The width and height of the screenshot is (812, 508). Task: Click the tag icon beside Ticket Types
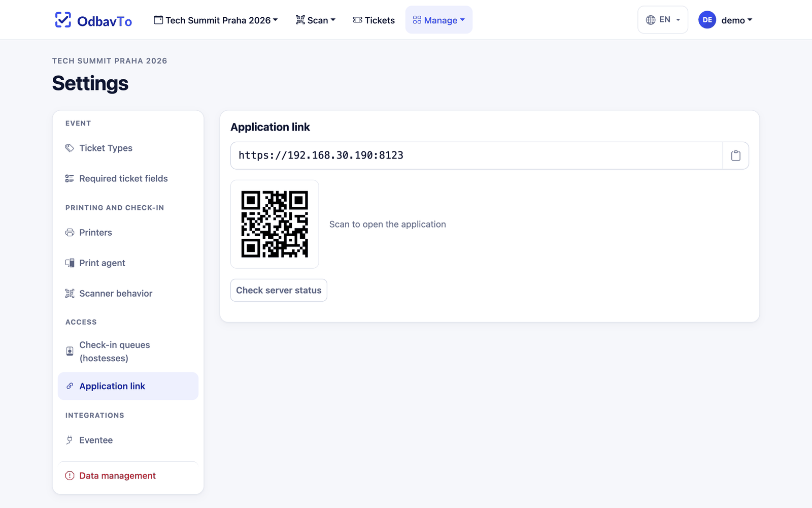(70, 148)
